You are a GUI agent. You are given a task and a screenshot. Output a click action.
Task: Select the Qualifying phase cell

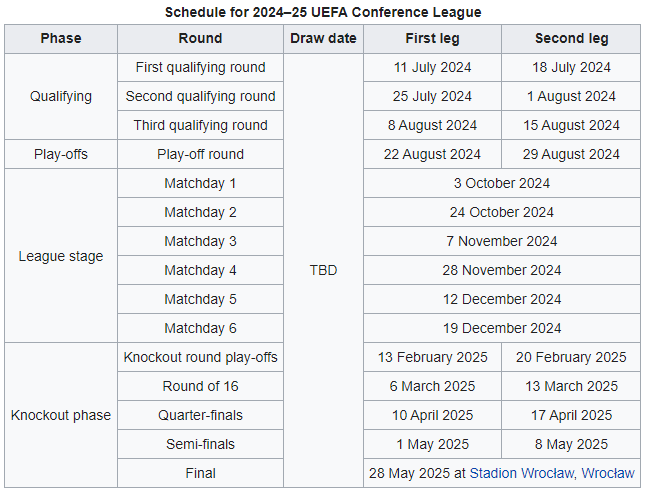(61, 97)
